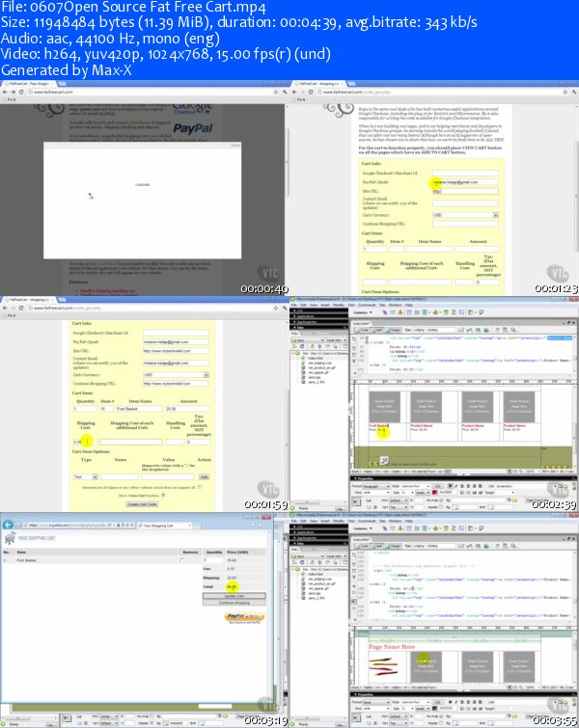Click red text color swatch, 00:02:39 Properties
Viewport: 579px width, 728px height.
point(434,492)
